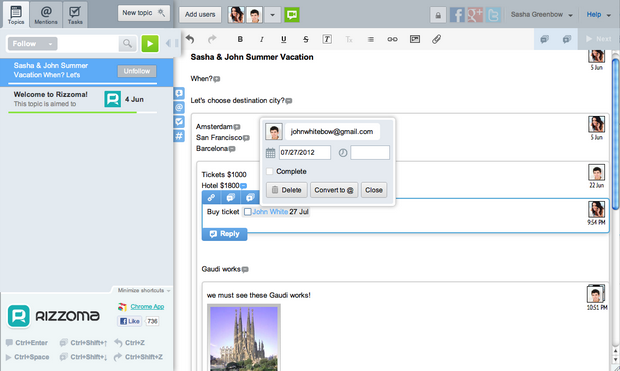
Task: Redo the last edit
Action: click(212, 39)
